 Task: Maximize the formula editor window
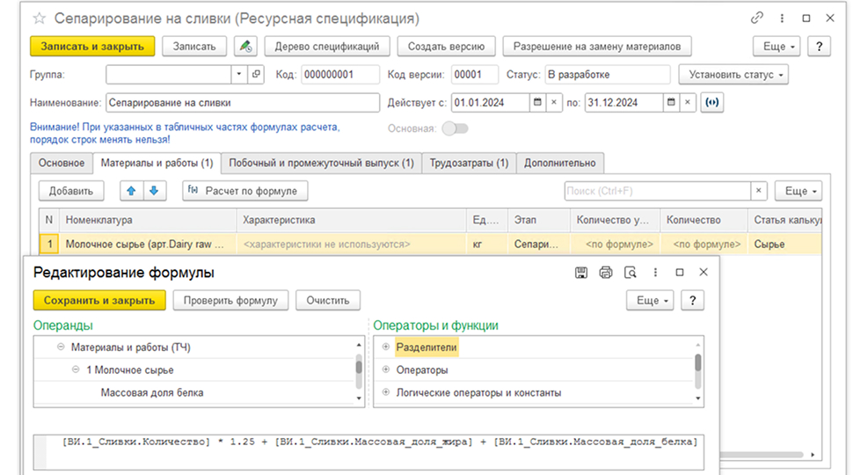point(680,273)
